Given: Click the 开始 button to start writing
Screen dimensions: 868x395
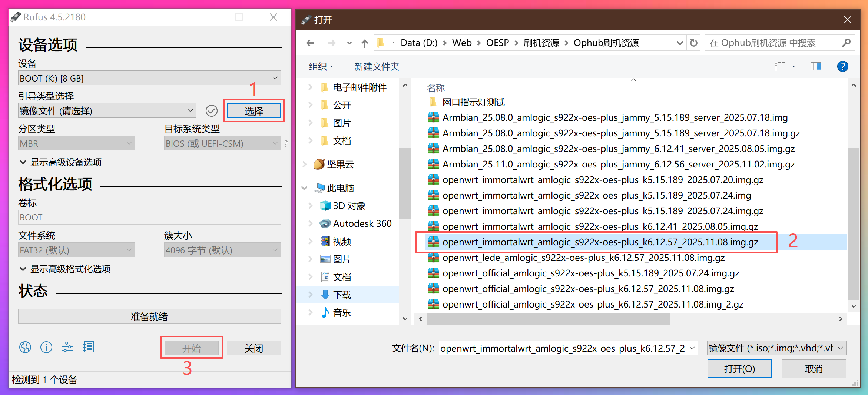Looking at the screenshot, I should coord(192,348).
